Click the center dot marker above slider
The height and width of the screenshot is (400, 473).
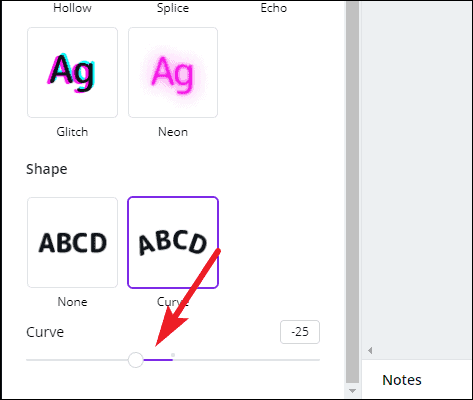coord(173,355)
